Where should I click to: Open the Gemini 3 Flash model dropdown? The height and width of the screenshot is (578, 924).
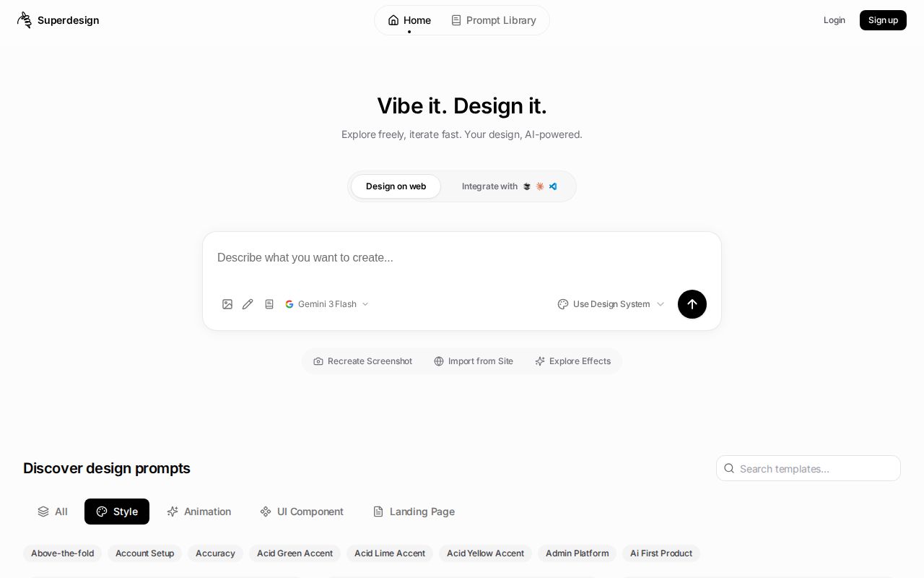327,304
